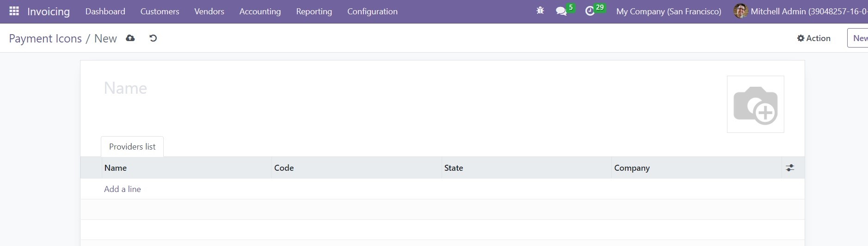Image resolution: width=868 pixels, height=246 pixels.
Task: Expand the Reporting menu
Action: [x=314, y=12]
